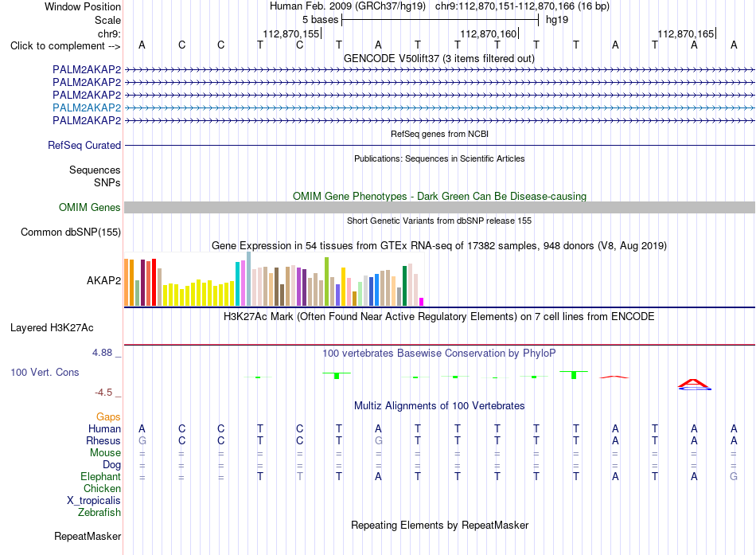Click the Human Feb. 2009 (GRCh37/hg19) assembly text
Viewport: 756px width, 555px height.
[348, 6]
